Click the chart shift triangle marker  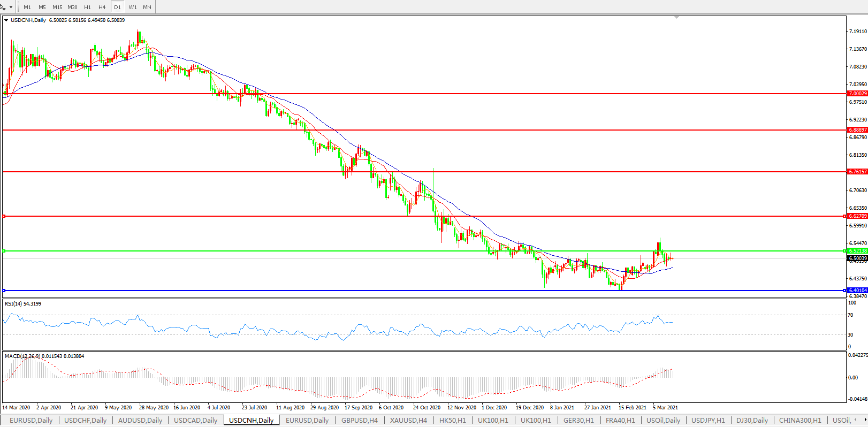coord(677,18)
